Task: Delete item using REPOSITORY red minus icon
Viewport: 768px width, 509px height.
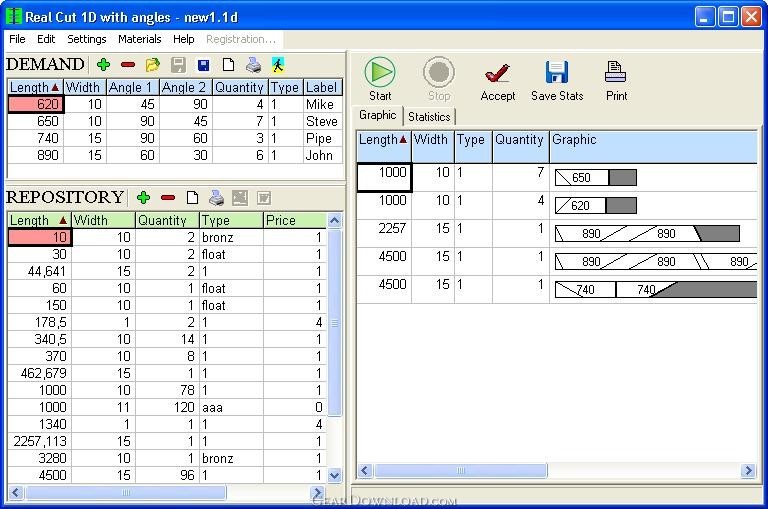Action: [x=168, y=198]
